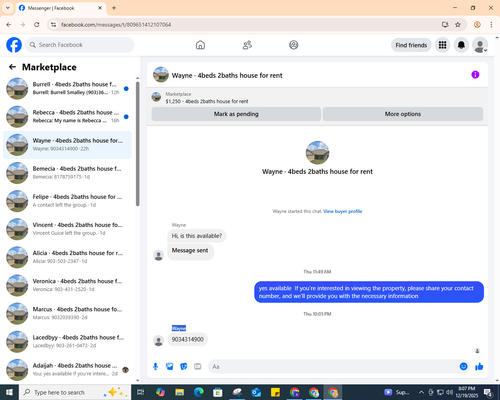Open new browser tab with plus
Screen dimensions: 500x400
114,8
